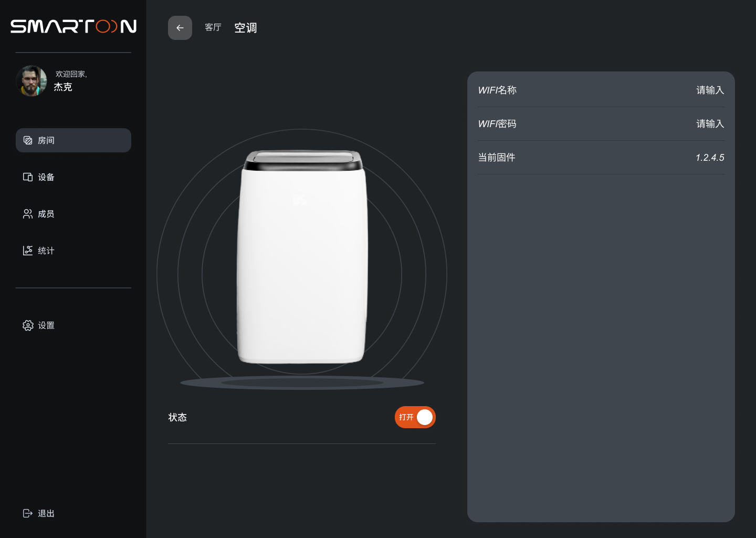Open the 设备 menu label
Screen dimensions: 756x538
coord(46,177)
